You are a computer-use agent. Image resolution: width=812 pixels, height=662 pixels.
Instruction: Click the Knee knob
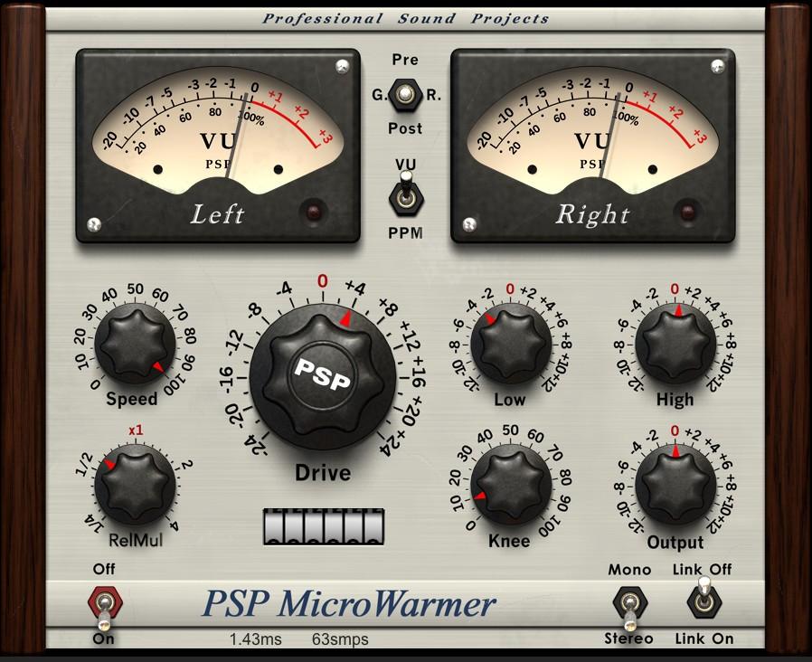[x=511, y=482]
